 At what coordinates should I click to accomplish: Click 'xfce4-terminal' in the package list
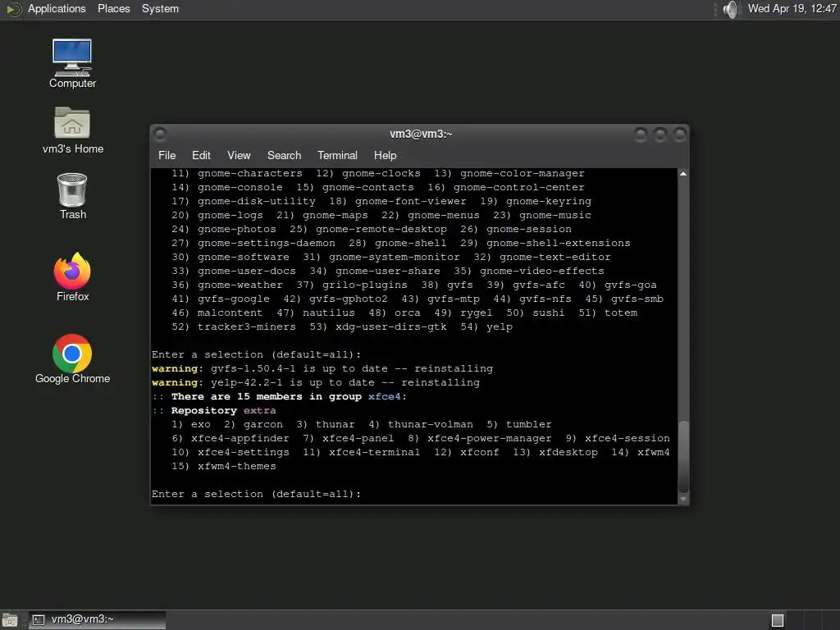tap(374, 452)
